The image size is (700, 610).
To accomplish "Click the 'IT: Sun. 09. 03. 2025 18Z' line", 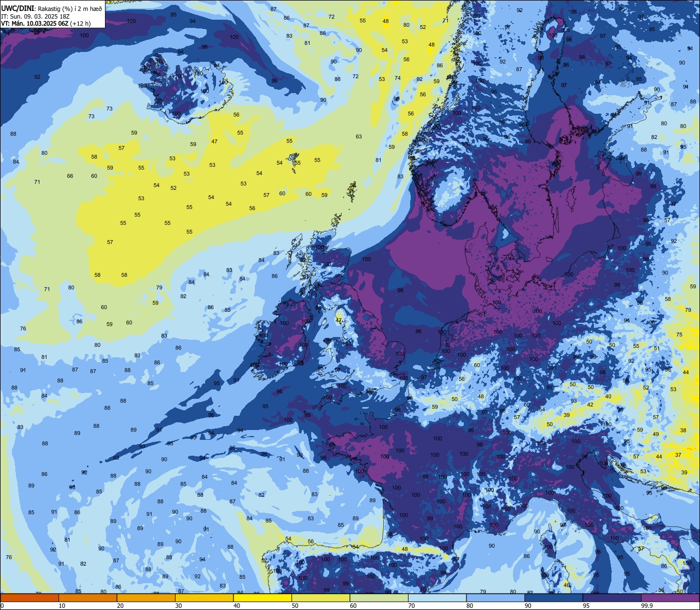I will (x=35, y=16).
